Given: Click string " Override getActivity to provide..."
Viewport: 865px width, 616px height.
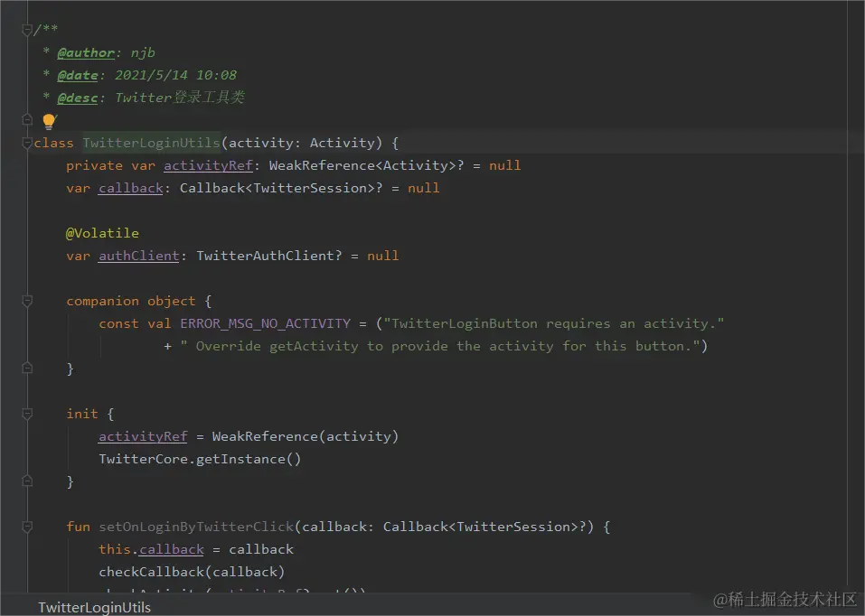Looking at the screenshot, I should coord(439,346).
